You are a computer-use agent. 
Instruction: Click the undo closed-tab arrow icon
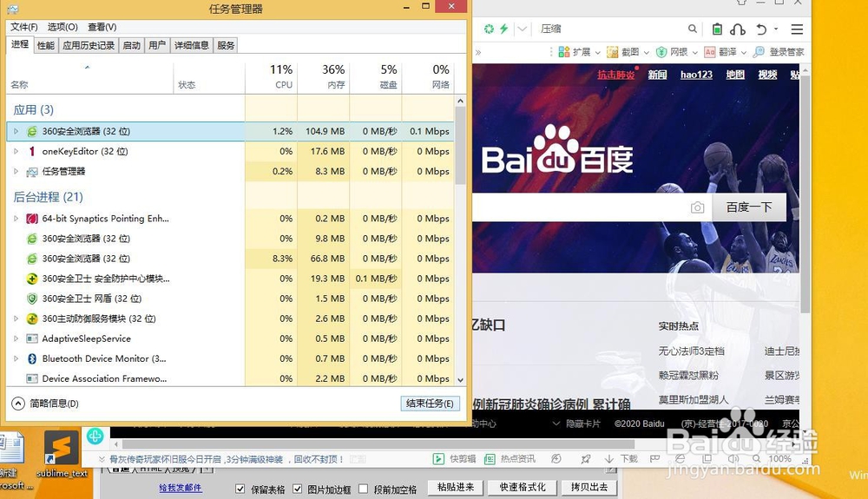762,29
